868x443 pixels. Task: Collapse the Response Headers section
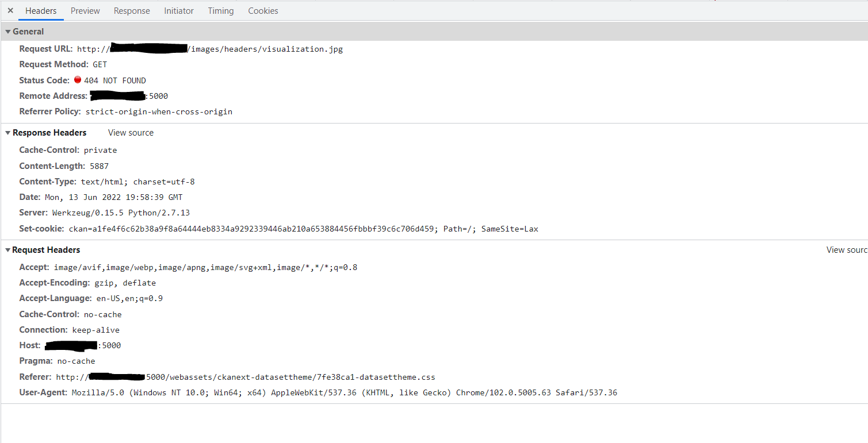(x=7, y=133)
